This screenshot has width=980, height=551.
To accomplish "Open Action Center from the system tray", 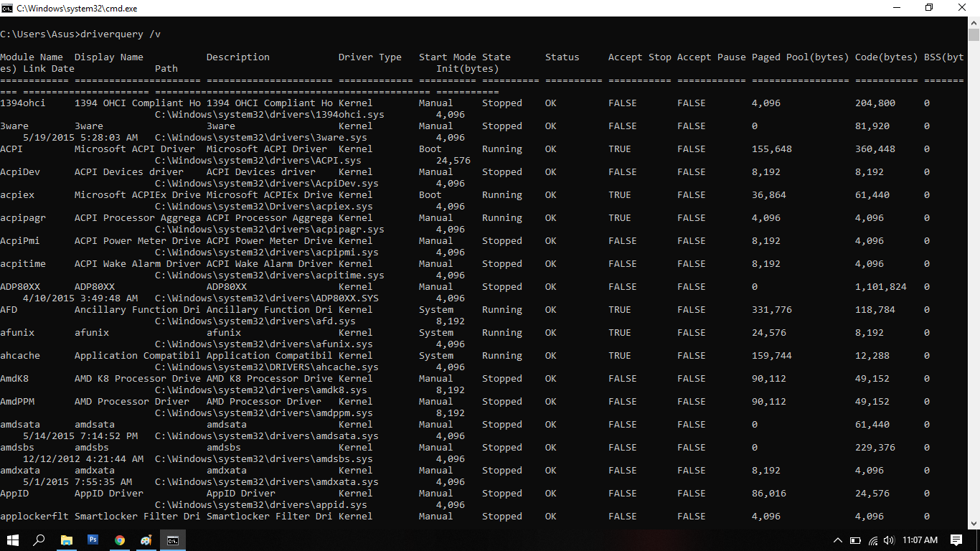I will pyautogui.click(x=956, y=540).
